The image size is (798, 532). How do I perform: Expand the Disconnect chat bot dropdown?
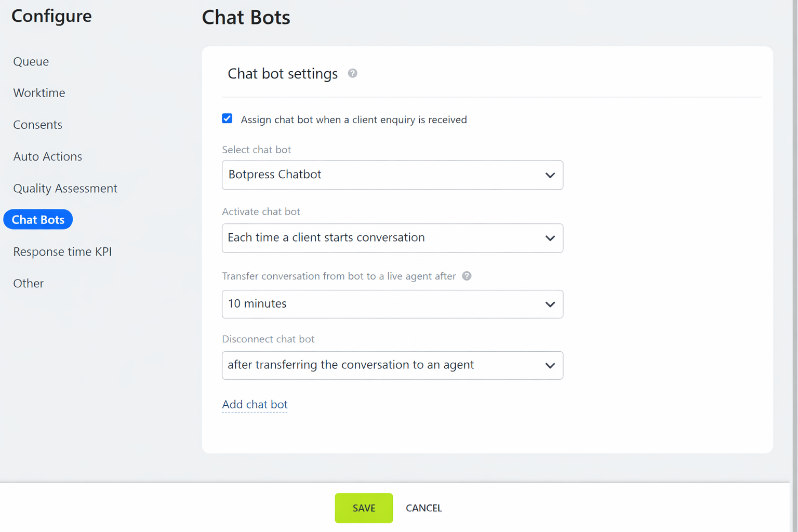[392, 365]
